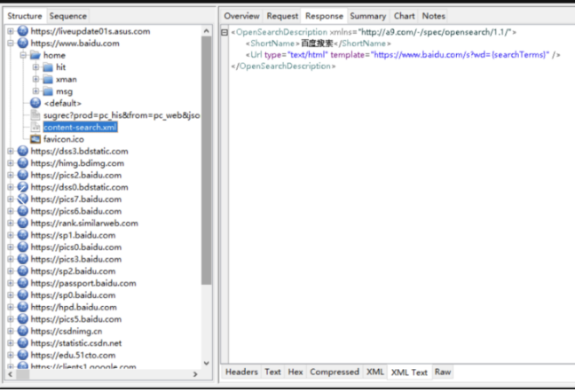The width and height of the screenshot is (575, 392).
Task: Click the content-search.xml file icon
Action: click(x=35, y=127)
